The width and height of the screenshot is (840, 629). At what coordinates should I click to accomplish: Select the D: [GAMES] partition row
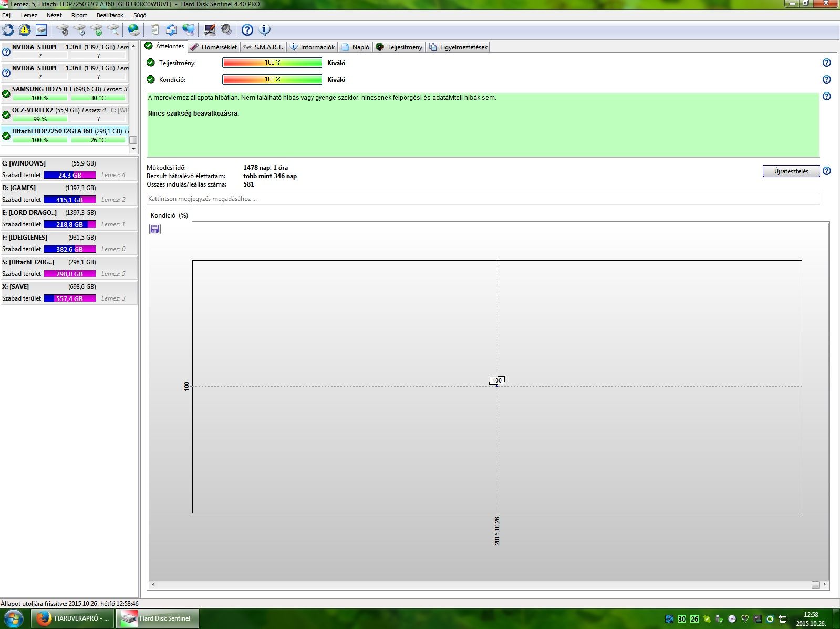pos(69,194)
